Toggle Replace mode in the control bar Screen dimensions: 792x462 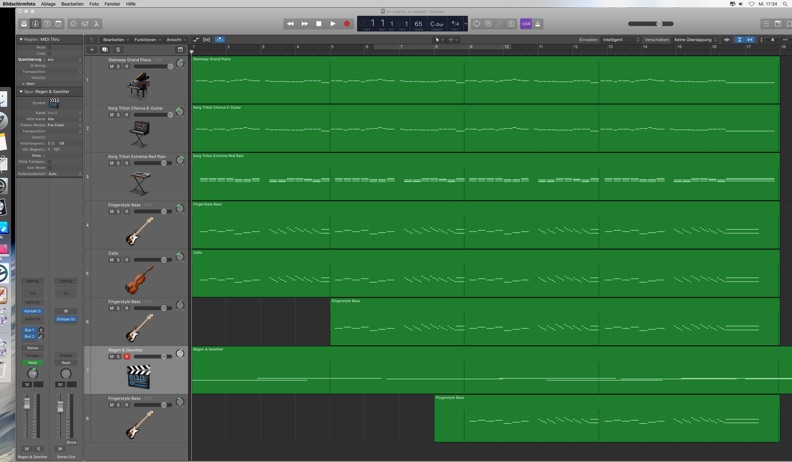[488, 24]
